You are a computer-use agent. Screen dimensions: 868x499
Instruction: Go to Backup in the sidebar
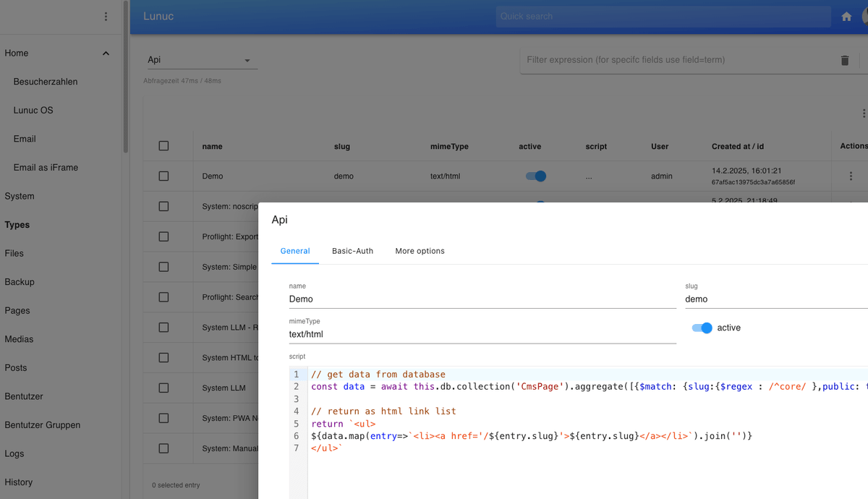point(20,282)
